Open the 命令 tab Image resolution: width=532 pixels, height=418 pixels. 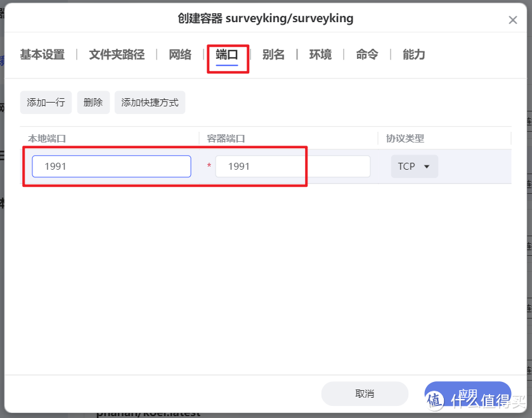click(x=367, y=55)
